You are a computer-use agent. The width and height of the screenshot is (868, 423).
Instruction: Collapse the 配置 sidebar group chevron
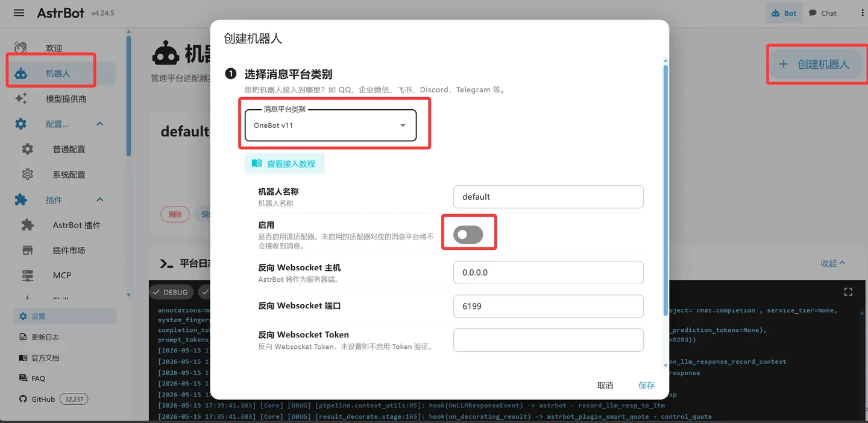[x=100, y=124]
